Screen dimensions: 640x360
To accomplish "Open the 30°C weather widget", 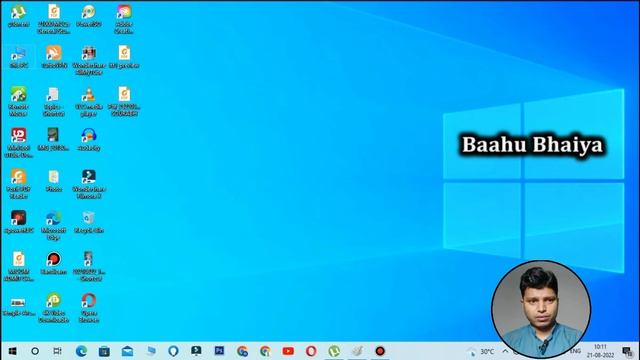I will click(481, 351).
